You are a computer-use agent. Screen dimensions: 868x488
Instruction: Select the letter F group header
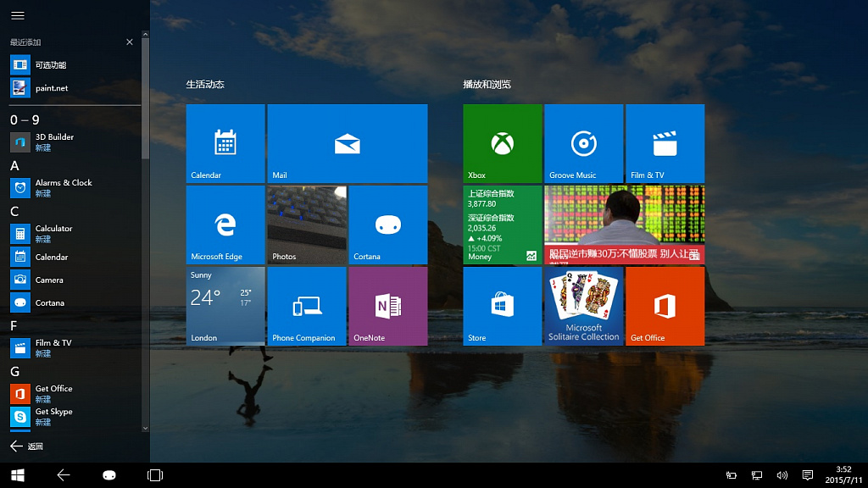click(x=14, y=326)
